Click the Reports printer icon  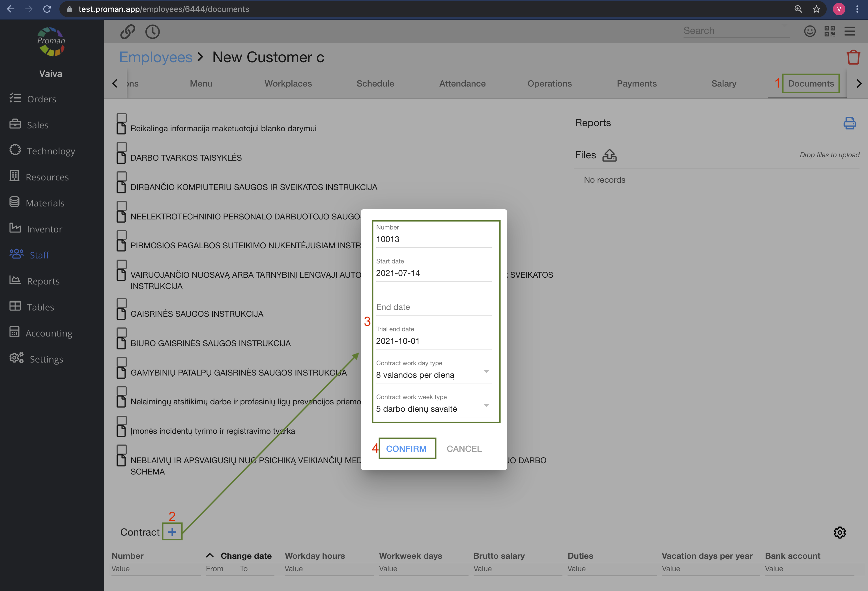(x=849, y=123)
